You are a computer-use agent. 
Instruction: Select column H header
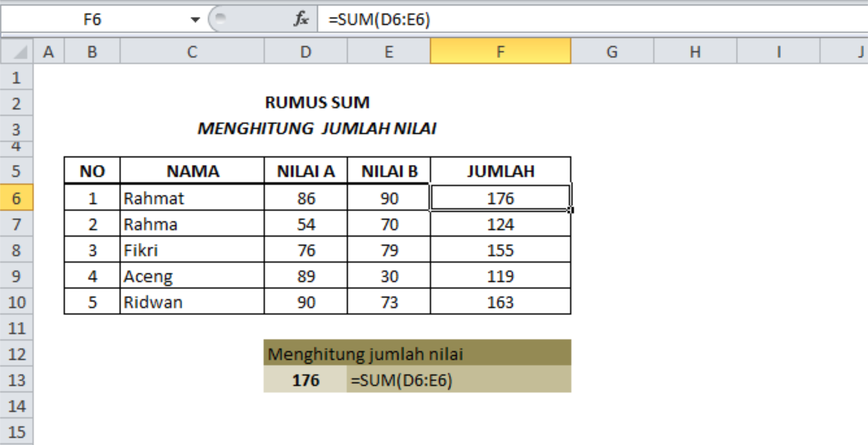pos(695,51)
